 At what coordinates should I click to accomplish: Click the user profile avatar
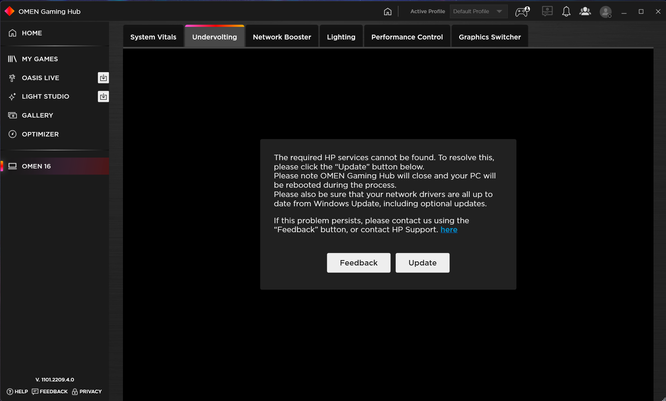tap(606, 12)
